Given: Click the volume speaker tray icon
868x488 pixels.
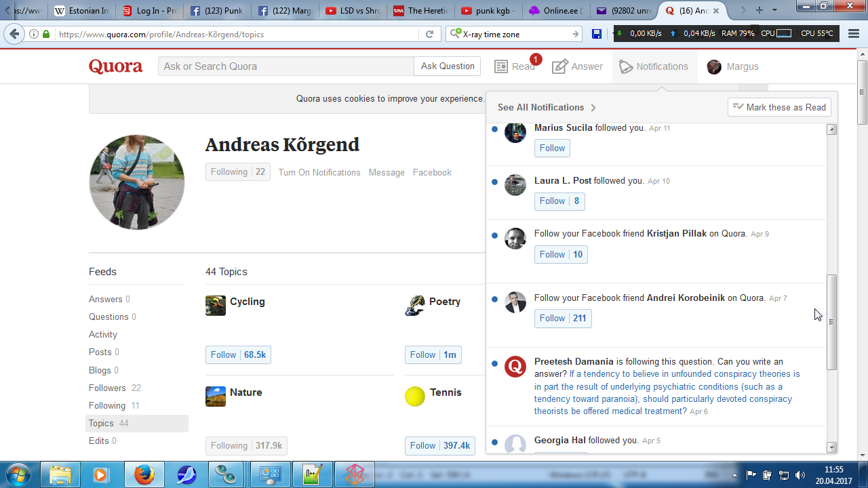Looking at the screenshot, I should point(800,475).
